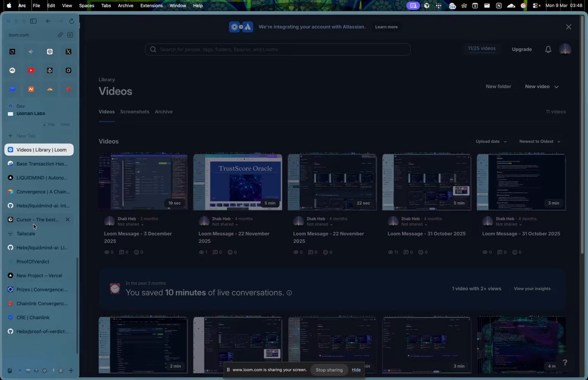Hide the screen sharing bar
Image resolution: width=588 pixels, height=380 pixels.
coord(356,370)
